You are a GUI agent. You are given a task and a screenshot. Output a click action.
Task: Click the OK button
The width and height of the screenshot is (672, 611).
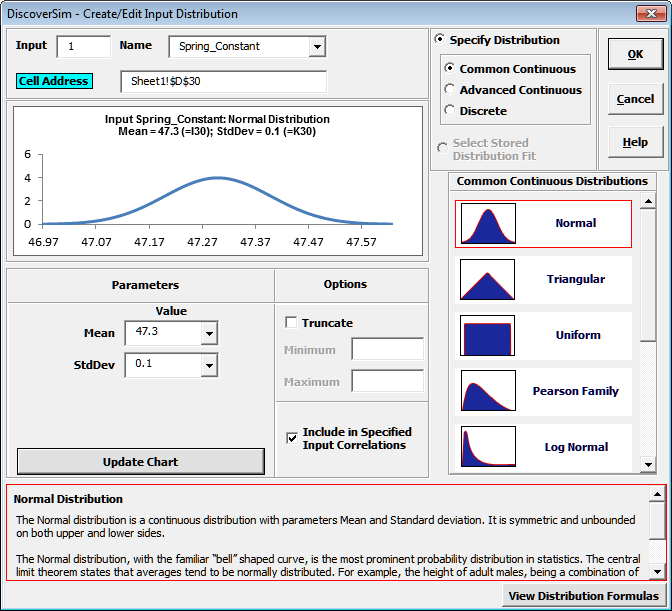[x=635, y=54]
